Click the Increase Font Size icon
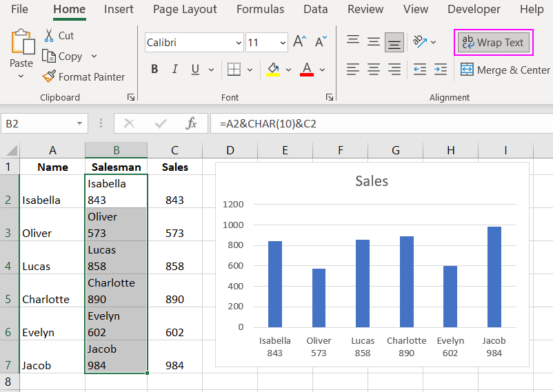The width and height of the screenshot is (553, 392). pos(299,42)
